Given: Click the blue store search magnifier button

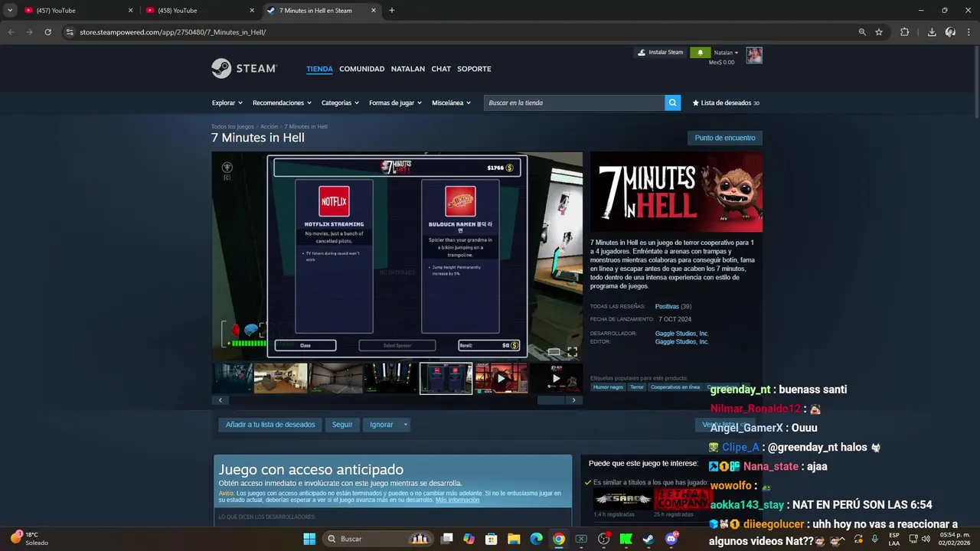Looking at the screenshot, I should point(672,103).
